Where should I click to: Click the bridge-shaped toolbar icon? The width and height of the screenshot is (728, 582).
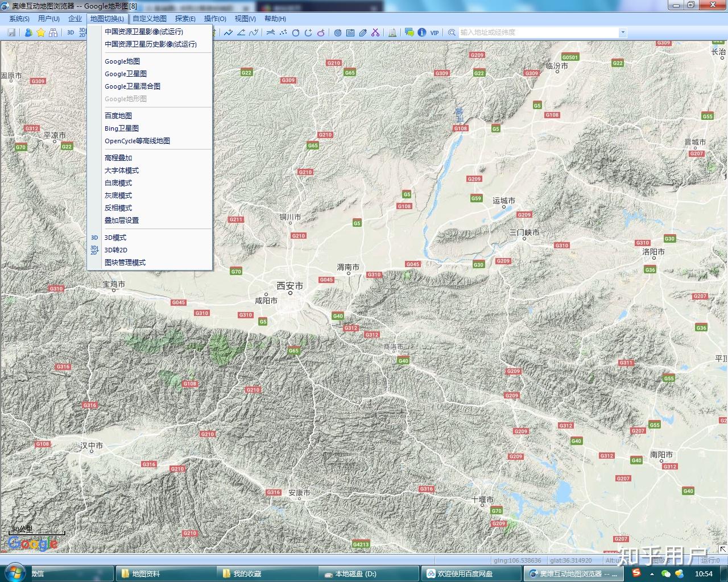pyautogui.click(x=270, y=32)
